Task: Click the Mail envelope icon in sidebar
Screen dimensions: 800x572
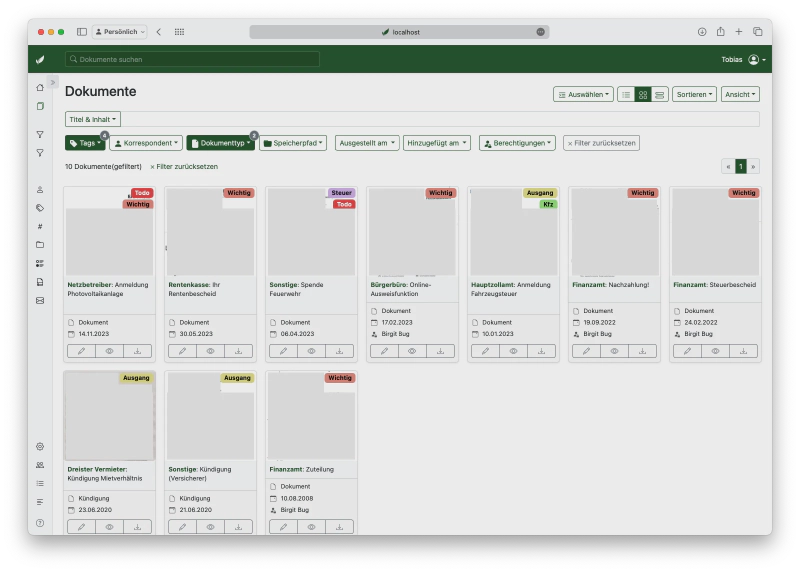Action: [40, 300]
